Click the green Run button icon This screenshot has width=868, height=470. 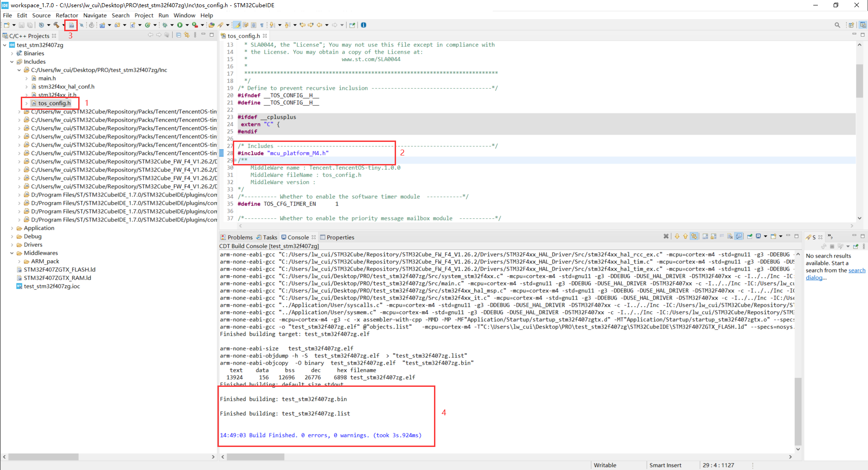point(180,25)
